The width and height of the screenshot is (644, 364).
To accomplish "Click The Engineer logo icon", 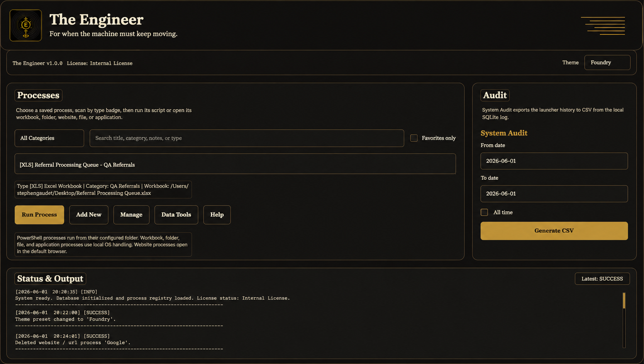I will [25, 25].
